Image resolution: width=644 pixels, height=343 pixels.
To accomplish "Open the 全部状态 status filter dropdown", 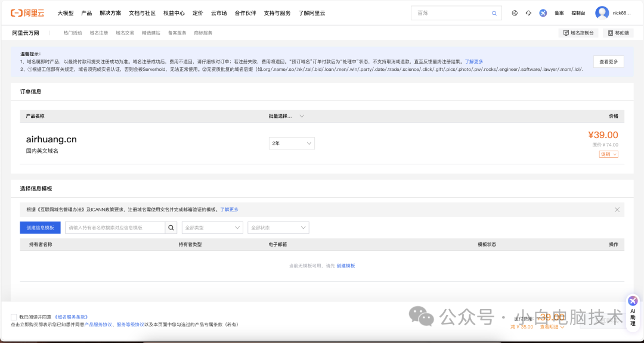I will tap(278, 227).
